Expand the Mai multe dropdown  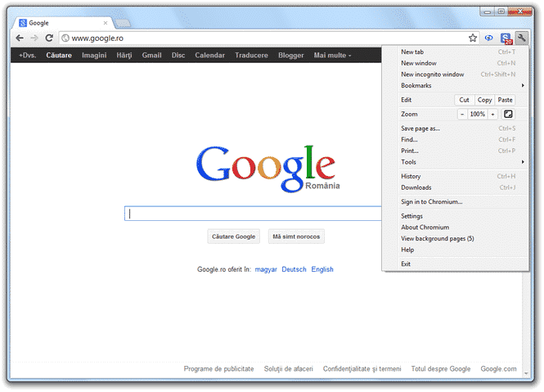point(332,55)
